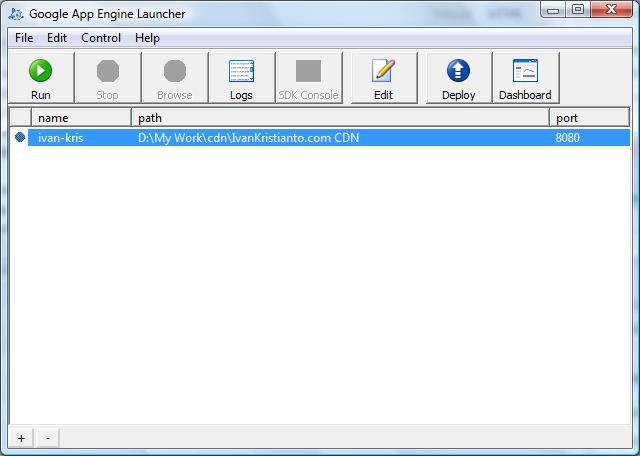Click the port value 8080
Screen dimensions: 640x456
[x=567, y=138]
